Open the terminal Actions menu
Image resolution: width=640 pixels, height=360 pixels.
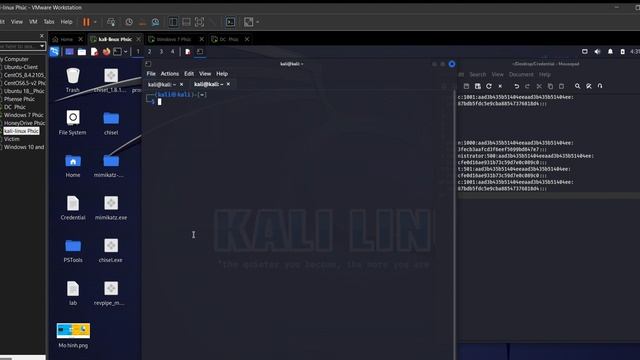pyautogui.click(x=169, y=74)
